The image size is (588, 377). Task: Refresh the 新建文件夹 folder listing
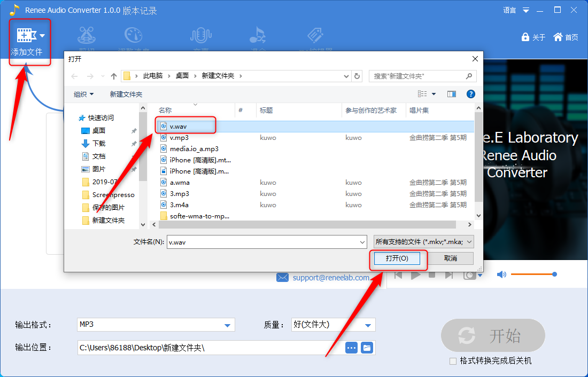click(357, 76)
